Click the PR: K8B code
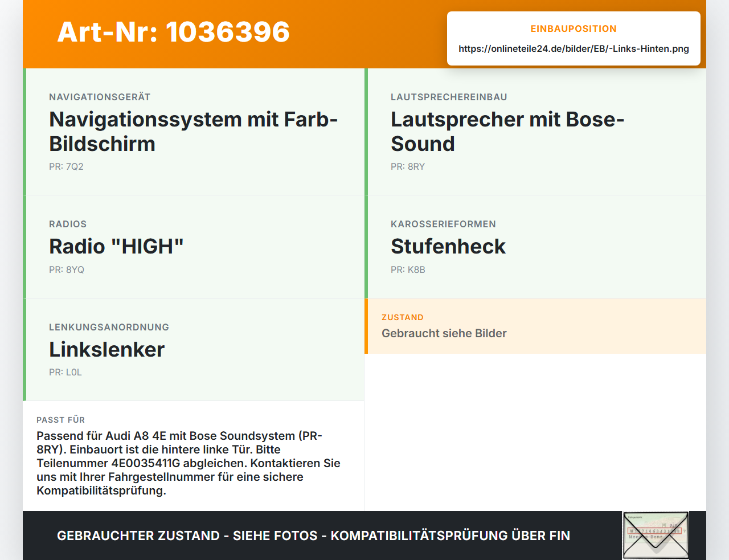The width and height of the screenshot is (729, 560). coord(408,270)
